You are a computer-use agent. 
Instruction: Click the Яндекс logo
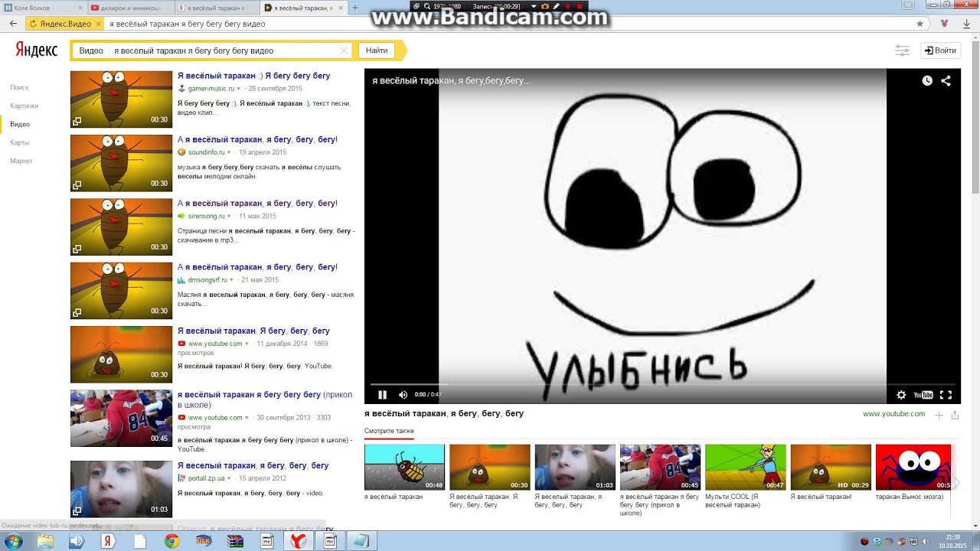pos(37,51)
